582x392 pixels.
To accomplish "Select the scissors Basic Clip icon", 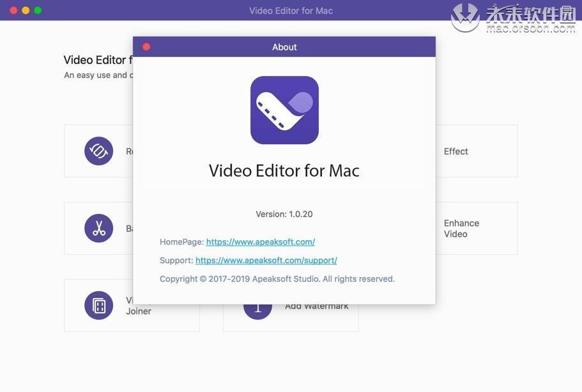I will pos(99,229).
